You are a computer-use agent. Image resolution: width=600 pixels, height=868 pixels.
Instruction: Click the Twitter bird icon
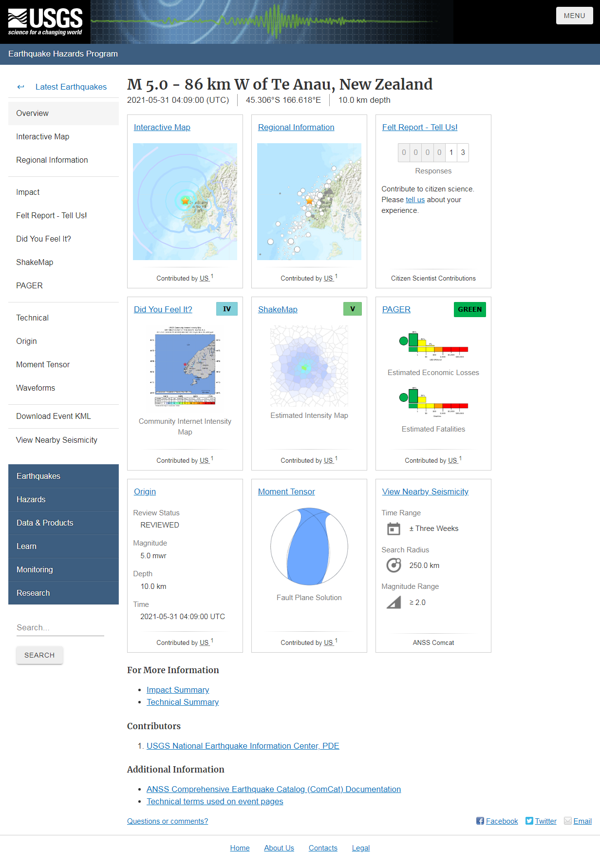[529, 821]
